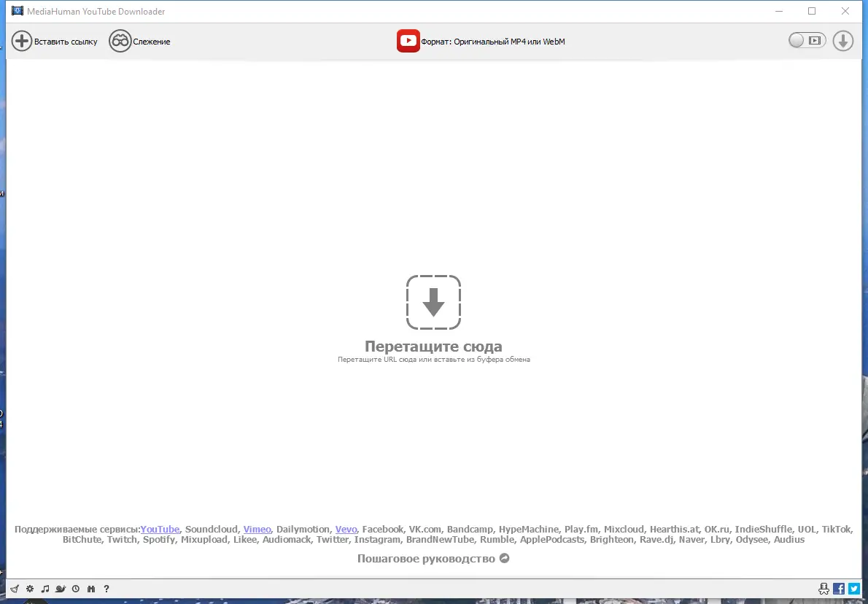Open the Формат: Оригинальный MP4 или WebM selector

click(481, 42)
